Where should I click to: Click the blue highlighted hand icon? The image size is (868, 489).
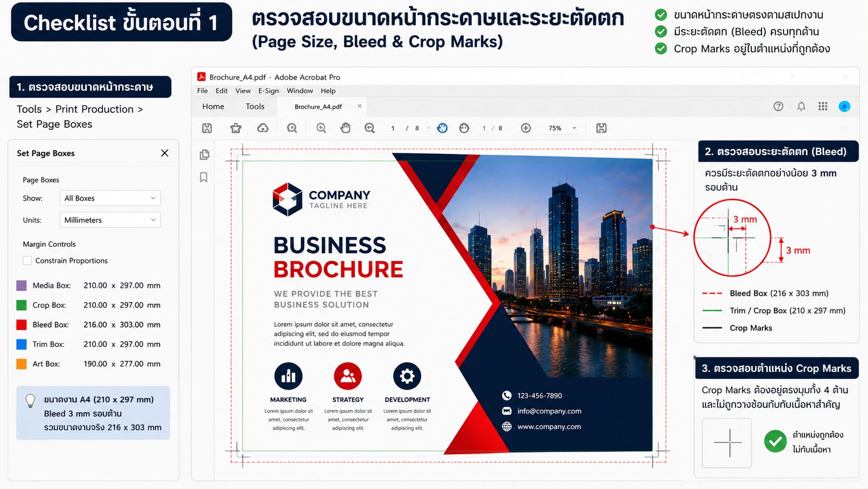(442, 128)
